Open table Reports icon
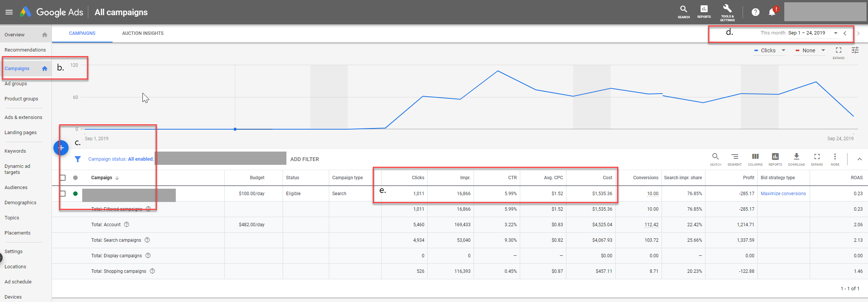Screen dimensions: 868x302 [775, 159]
